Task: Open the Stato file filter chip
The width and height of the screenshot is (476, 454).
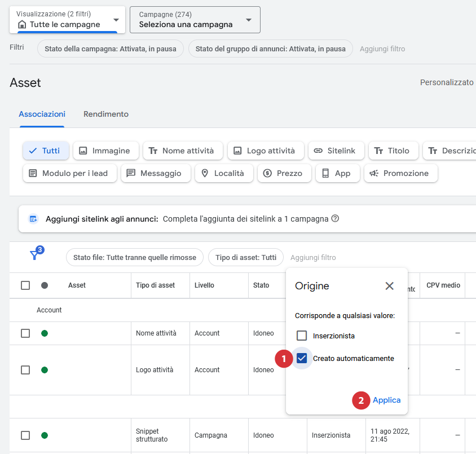Action: [x=135, y=257]
